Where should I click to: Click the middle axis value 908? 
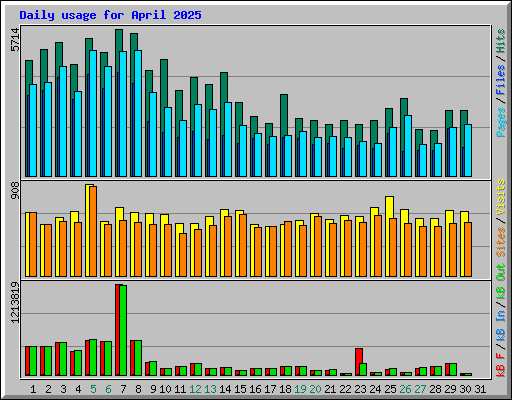pyautogui.click(x=15, y=191)
